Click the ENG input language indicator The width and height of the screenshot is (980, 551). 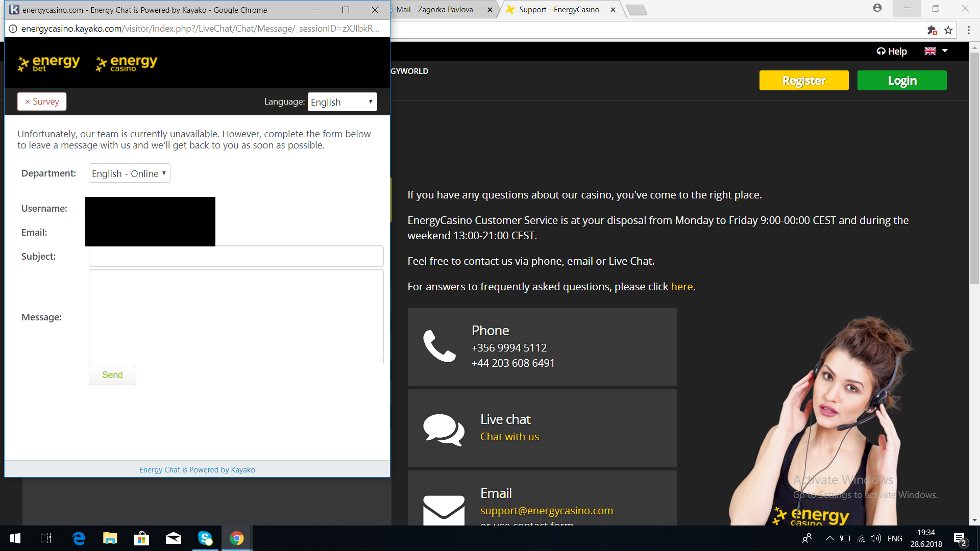(895, 538)
